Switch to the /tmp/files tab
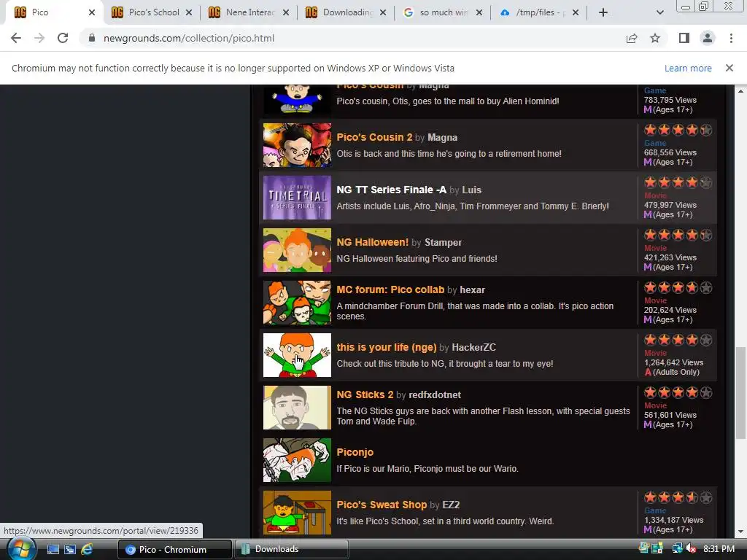Viewport: 747px width, 560px height. [538, 12]
